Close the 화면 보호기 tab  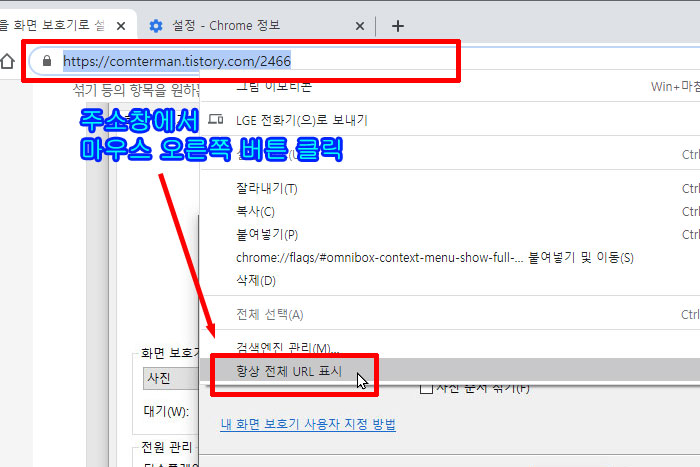tap(121, 26)
